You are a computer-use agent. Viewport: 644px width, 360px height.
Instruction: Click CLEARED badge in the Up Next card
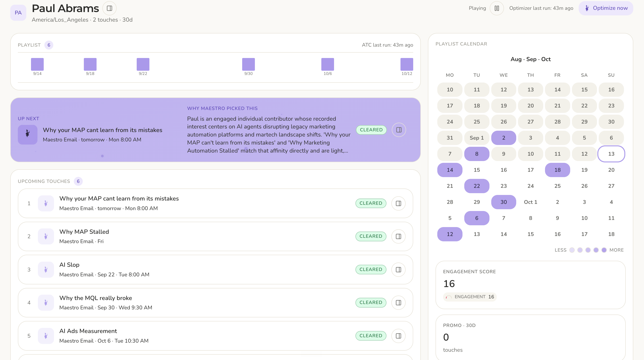371,130
